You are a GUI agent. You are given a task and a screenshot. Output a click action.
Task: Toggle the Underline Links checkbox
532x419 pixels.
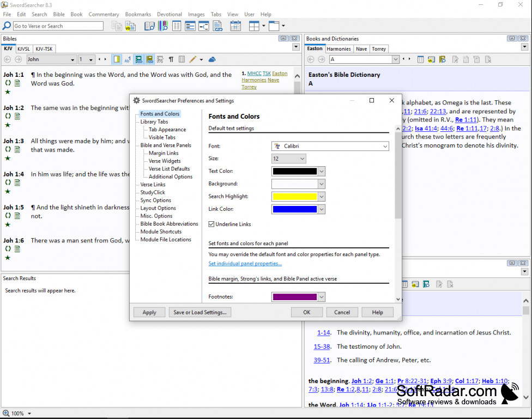coord(211,224)
